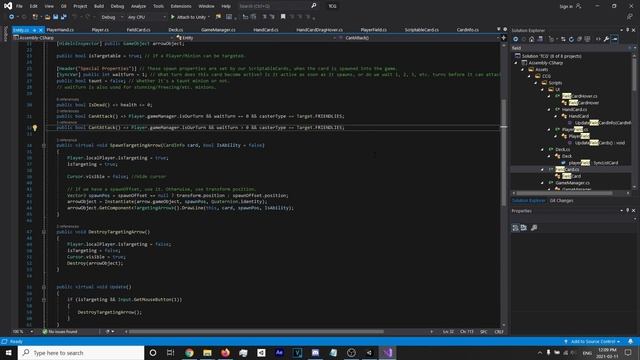Image resolution: width=640 pixels, height=360 pixels.
Task: Click the Alphabetical sort icon in Properties panel
Action: pyautogui.click(x=524, y=228)
